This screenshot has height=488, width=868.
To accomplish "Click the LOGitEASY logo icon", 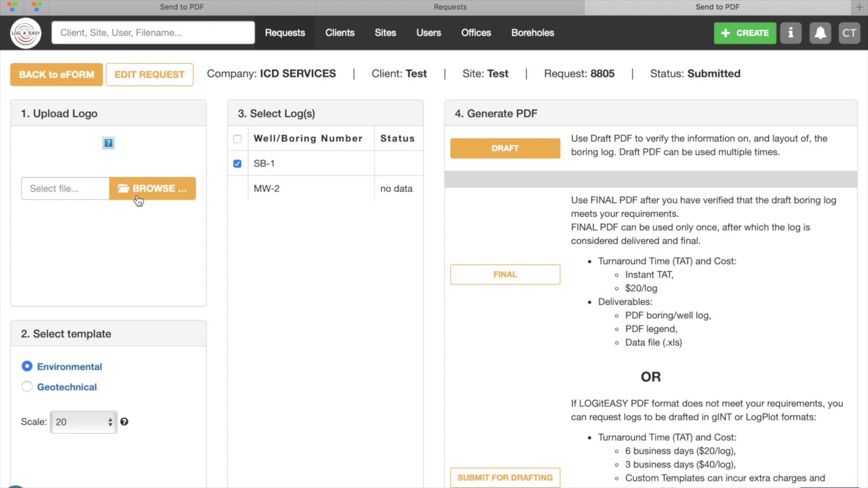I will click(26, 33).
